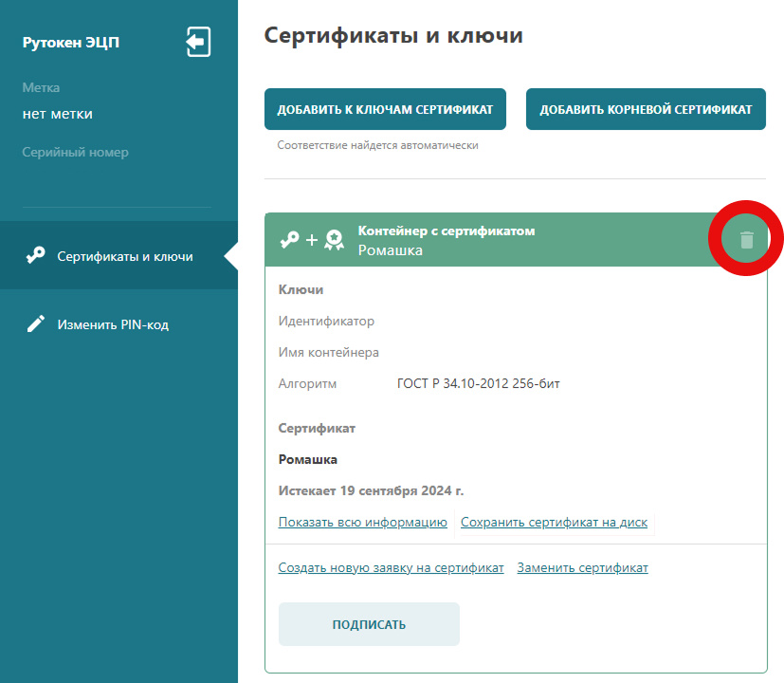Open Сертификаты и ключи menu section
784x683 pixels.
[119, 256]
